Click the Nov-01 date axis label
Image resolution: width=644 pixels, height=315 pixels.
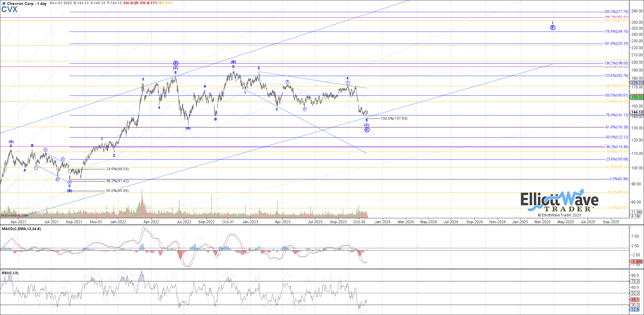[x=96, y=222]
